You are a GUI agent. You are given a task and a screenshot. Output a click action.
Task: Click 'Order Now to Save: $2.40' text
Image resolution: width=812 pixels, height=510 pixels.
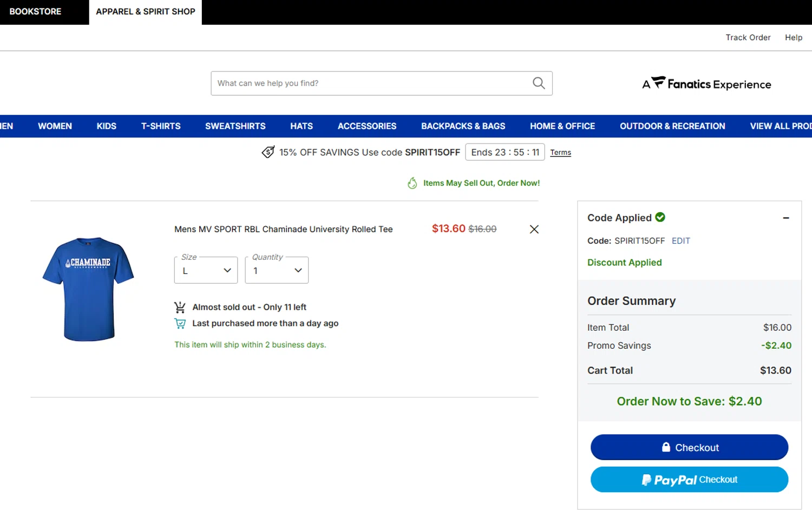click(x=689, y=401)
